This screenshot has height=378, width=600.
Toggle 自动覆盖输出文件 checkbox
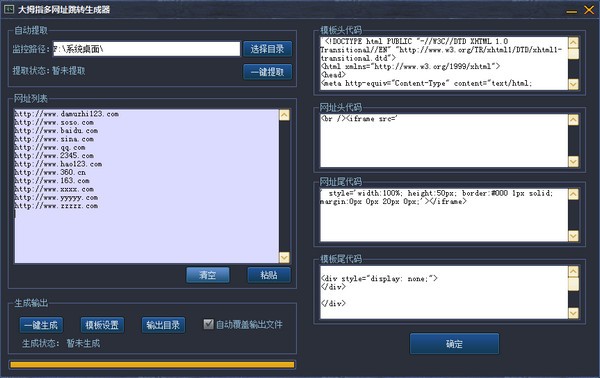point(208,324)
